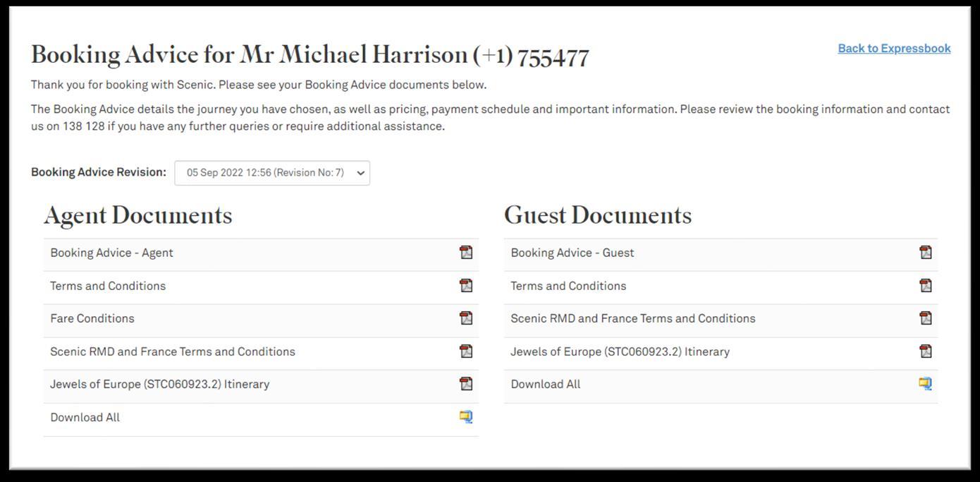Select Guest 'Download All' text
Image resolution: width=980 pixels, height=482 pixels.
tap(546, 385)
